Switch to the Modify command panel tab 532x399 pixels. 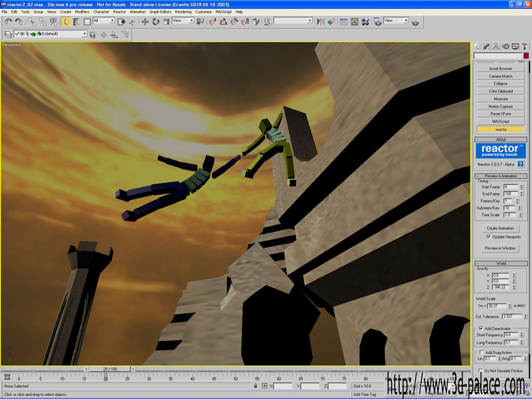point(486,46)
